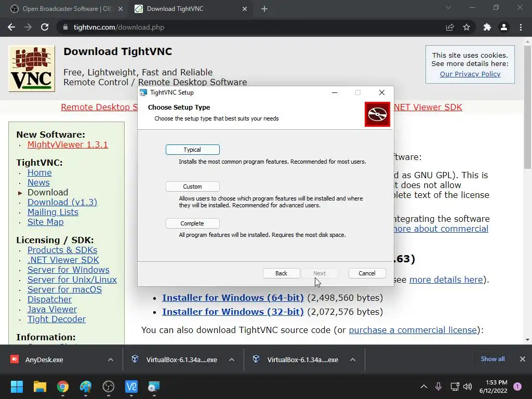The height and width of the screenshot is (399, 532).
Task: Open the Mailing Lists link
Action: coord(52,212)
